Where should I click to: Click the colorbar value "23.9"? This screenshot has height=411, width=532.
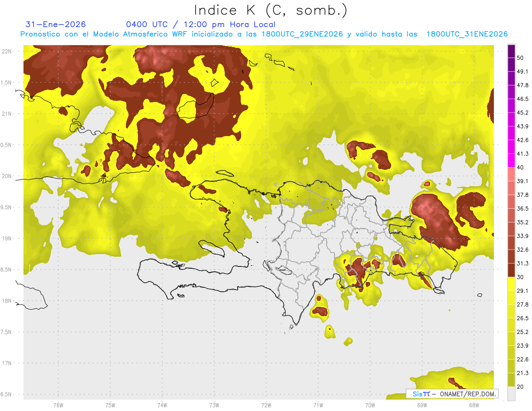pyautogui.click(x=523, y=345)
